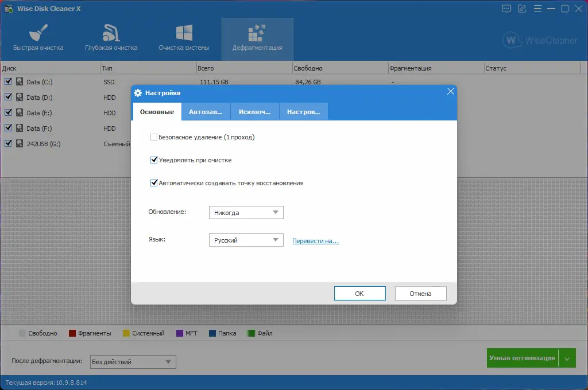Click the purple MFT legend swatch
Image resolution: width=588 pixels, height=390 pixels.
180,333
